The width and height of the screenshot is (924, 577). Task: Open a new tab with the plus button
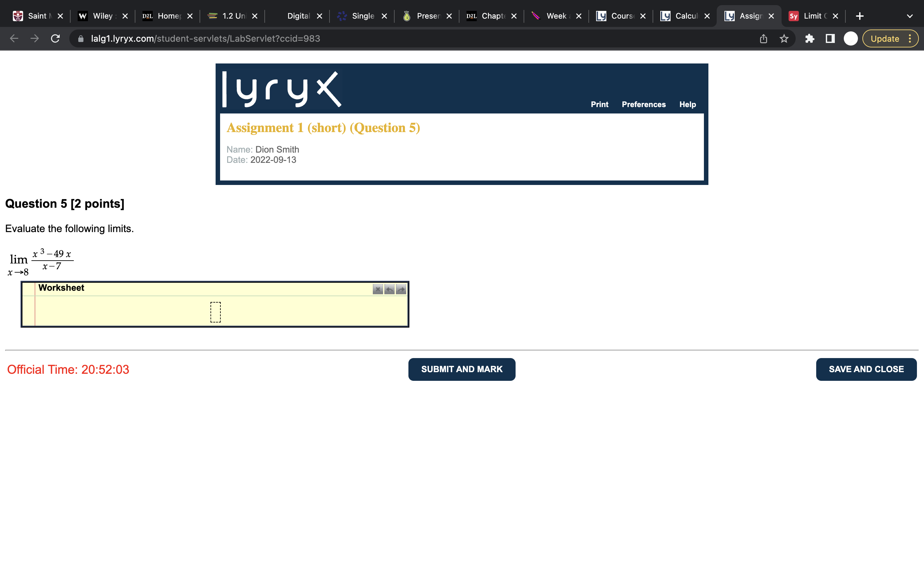click(859, 16)
